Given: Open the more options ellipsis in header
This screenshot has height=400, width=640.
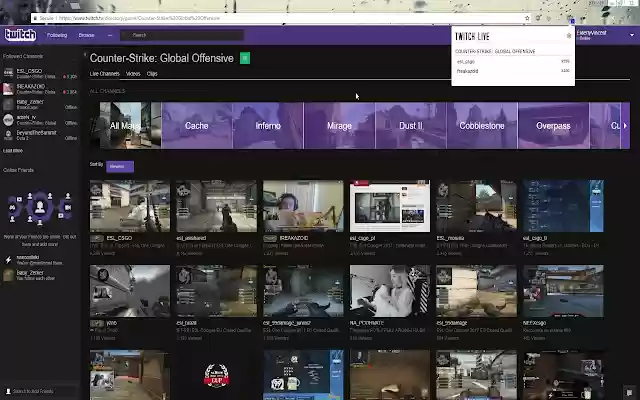Looking at the screenshot, I should tap(110, 36).
